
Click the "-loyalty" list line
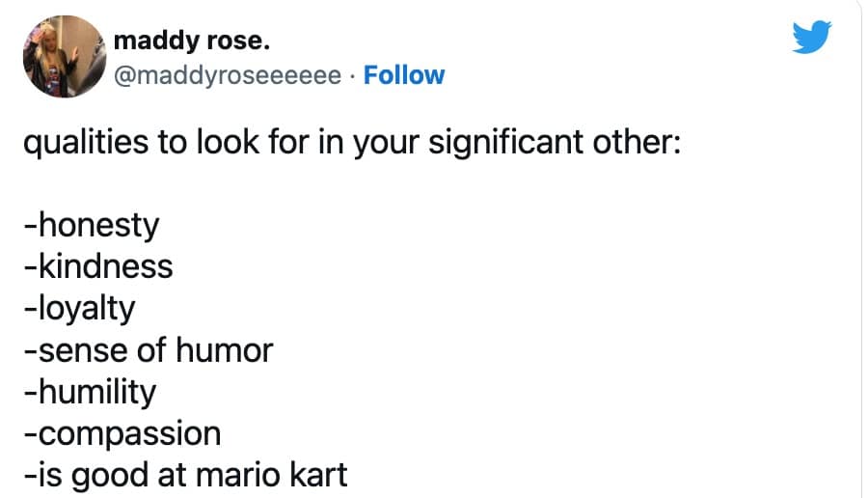pyautogui.click(x=79, y=309)
